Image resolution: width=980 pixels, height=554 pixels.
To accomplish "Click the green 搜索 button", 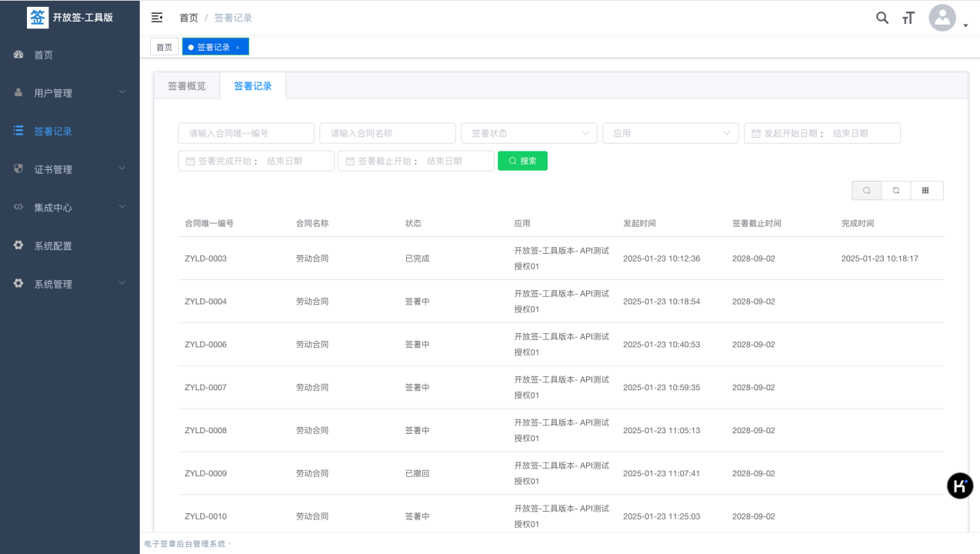I will 522,161.
